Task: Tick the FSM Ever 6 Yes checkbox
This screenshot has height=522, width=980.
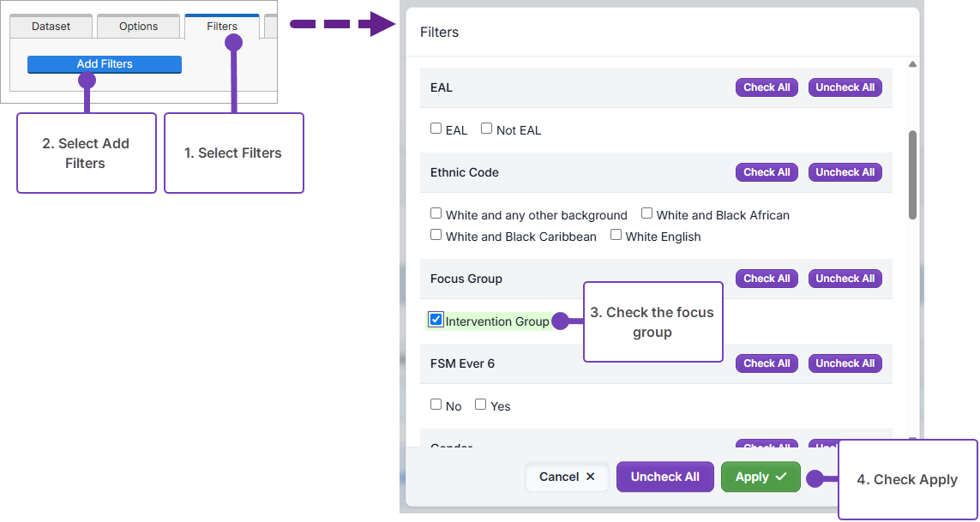Action: click(481, 405)
